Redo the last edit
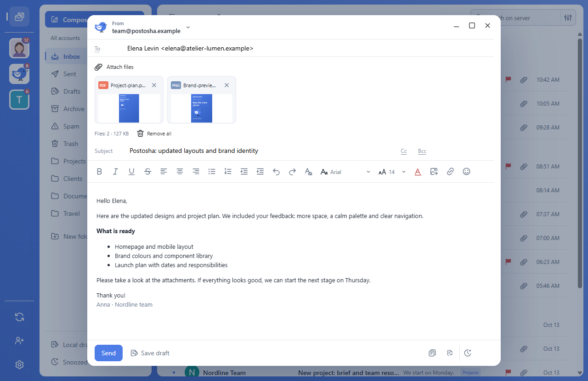This screenshot has width=588, height=381. click(x=292, y=172)
